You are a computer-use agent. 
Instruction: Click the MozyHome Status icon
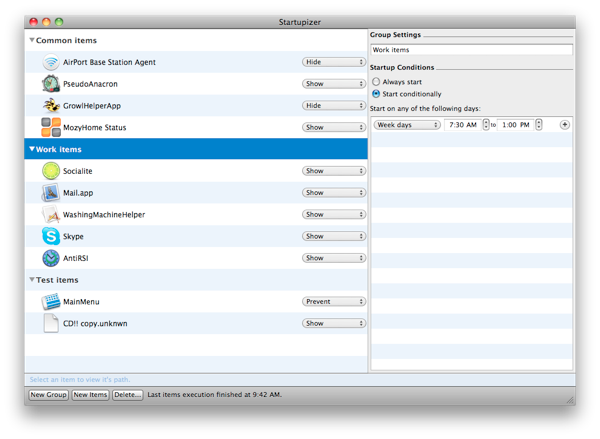pyautogui.click(x=51, y=127)
